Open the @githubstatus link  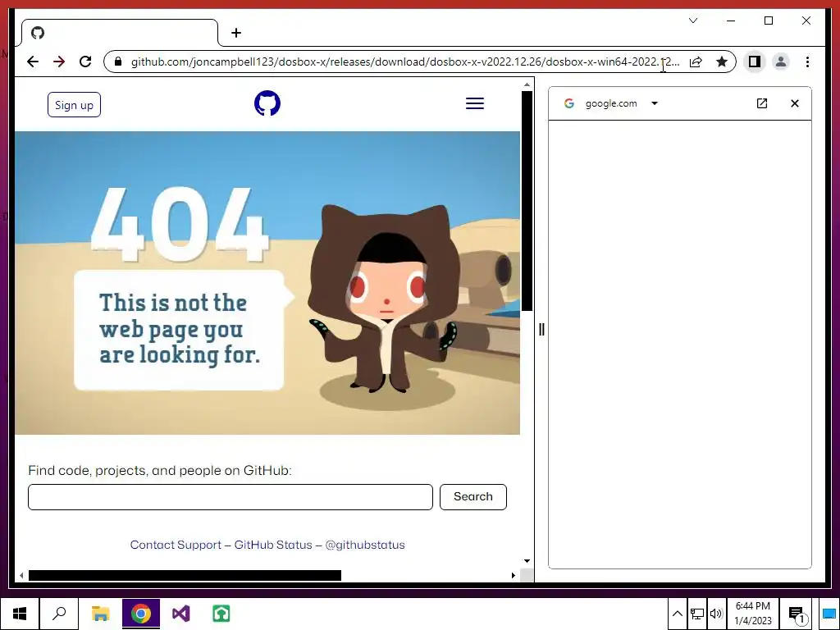(x=365, y=545)
